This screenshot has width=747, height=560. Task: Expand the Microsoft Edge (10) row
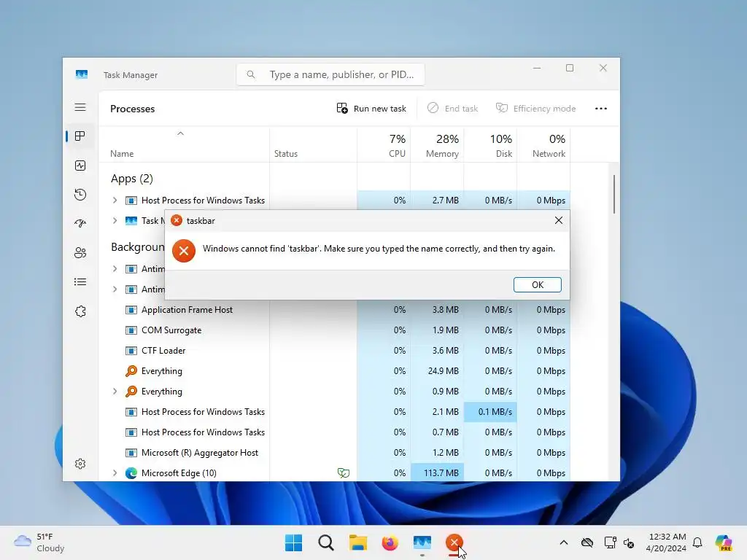115,472
